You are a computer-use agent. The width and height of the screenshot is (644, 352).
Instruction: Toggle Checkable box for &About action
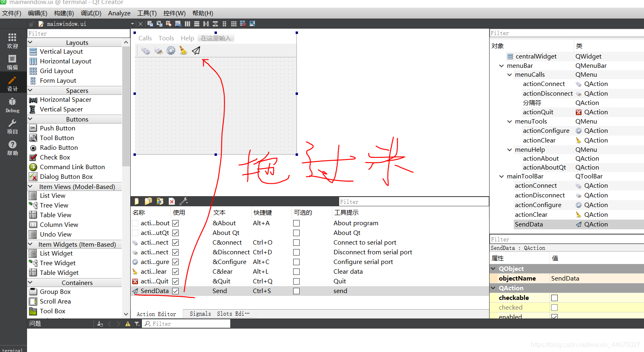pyautogui.click(x=296, y=223)
